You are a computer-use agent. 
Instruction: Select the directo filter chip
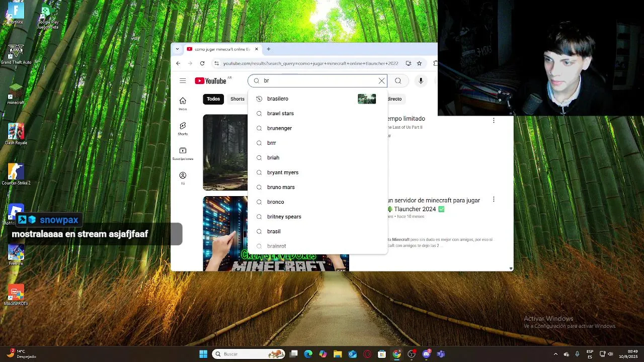(x=394, y=99)
